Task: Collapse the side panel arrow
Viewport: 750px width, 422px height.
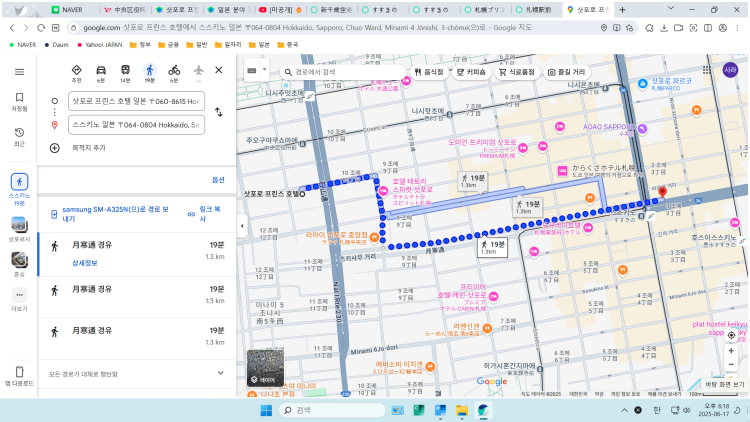Action: pyautogui.click(x=242, y=225)
